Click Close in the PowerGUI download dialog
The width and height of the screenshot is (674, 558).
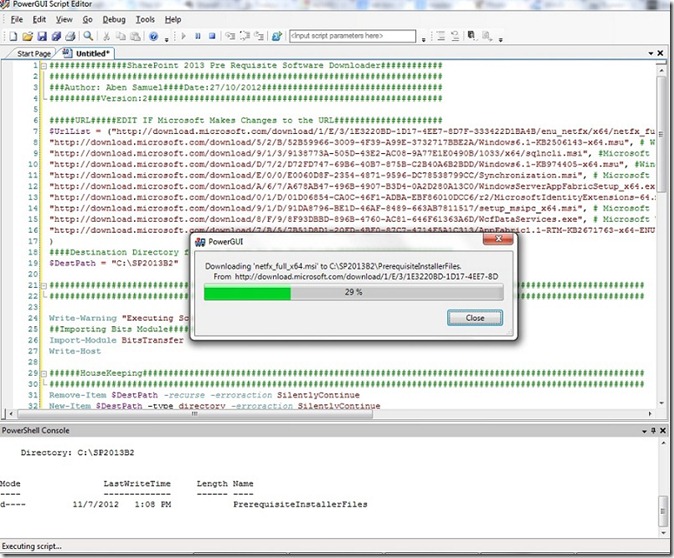point(475,318)
